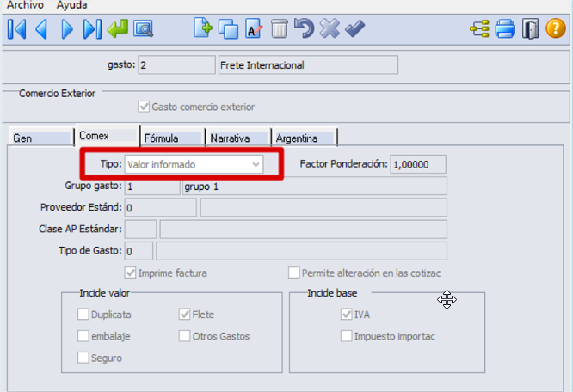Check the Duplicata checkbox
Viewport: 573px width, 392px height.
pyautogui.click(x=83, y=315)
